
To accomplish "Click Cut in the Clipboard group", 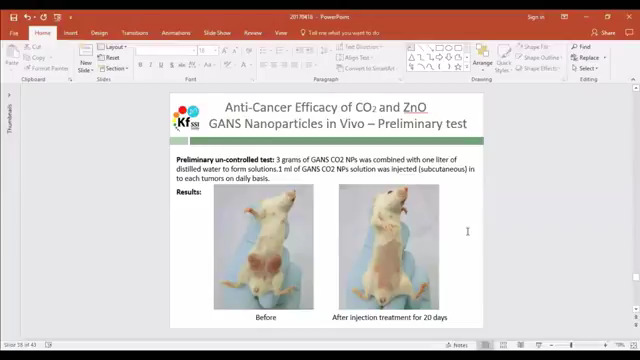I will pos(33,47).
